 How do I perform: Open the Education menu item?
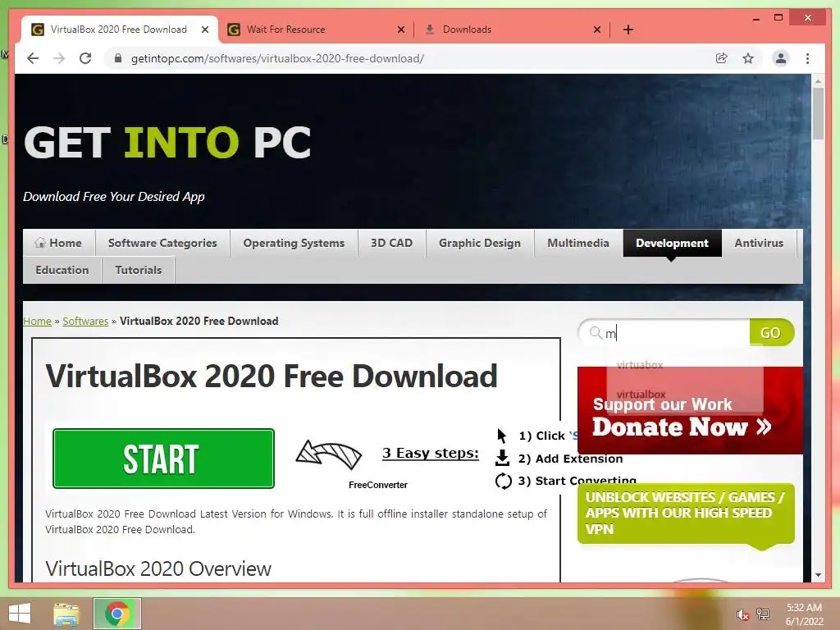point(62,270)
